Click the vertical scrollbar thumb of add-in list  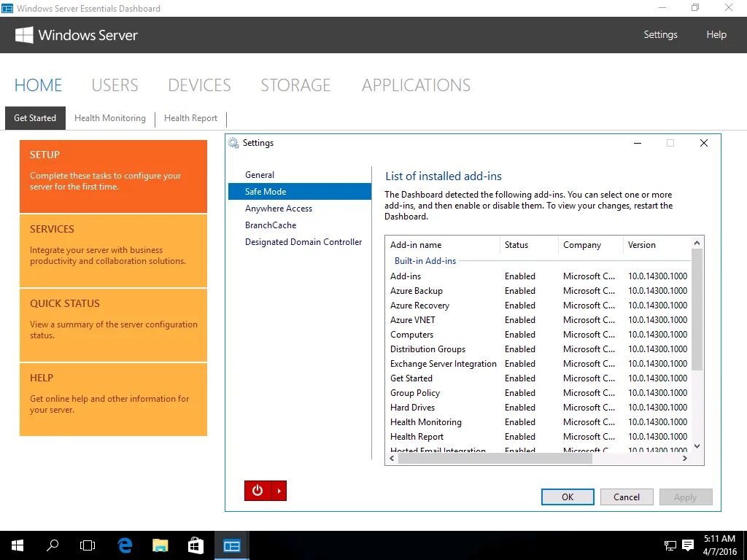point(697,309)
